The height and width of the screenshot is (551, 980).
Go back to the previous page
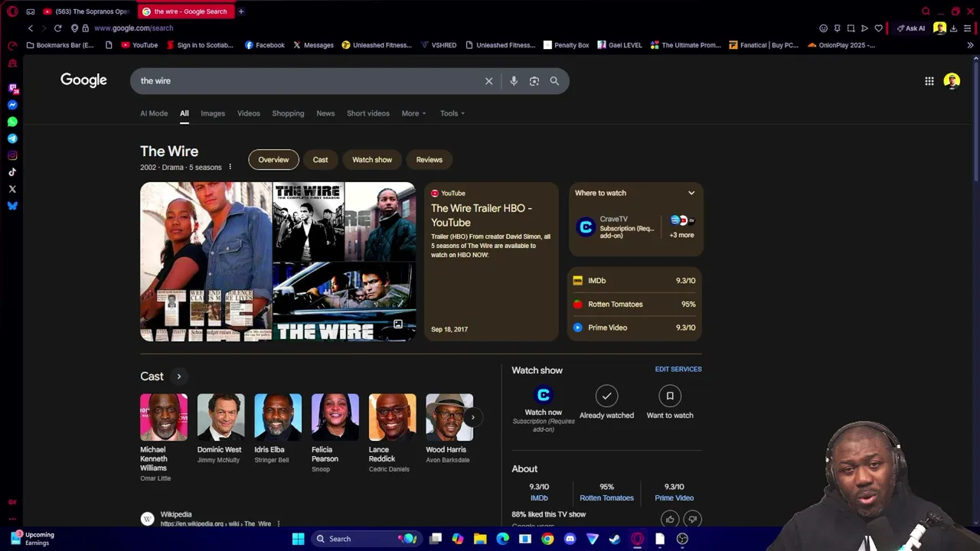(x=31, y=28)
